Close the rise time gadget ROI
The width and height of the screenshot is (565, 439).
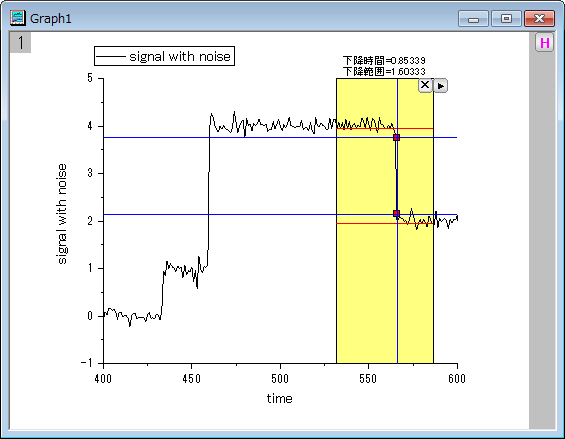[425, 85]
